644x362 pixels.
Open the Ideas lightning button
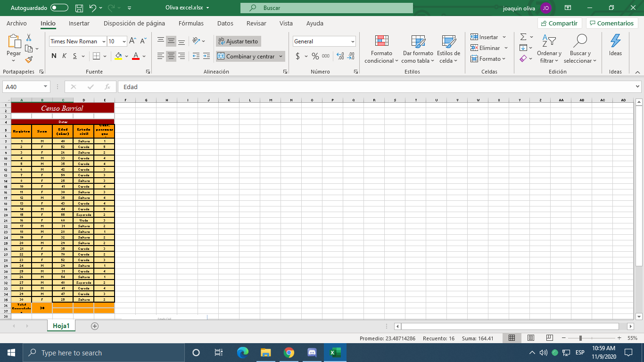pos(615,45)
